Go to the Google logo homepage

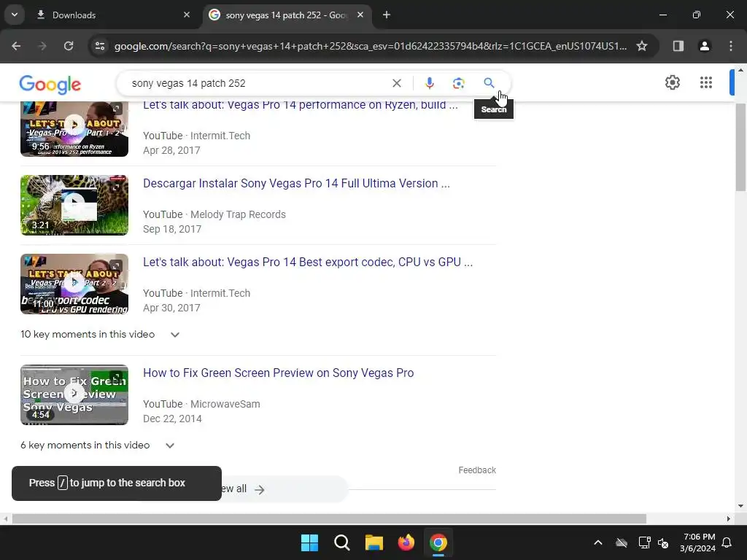50,85
